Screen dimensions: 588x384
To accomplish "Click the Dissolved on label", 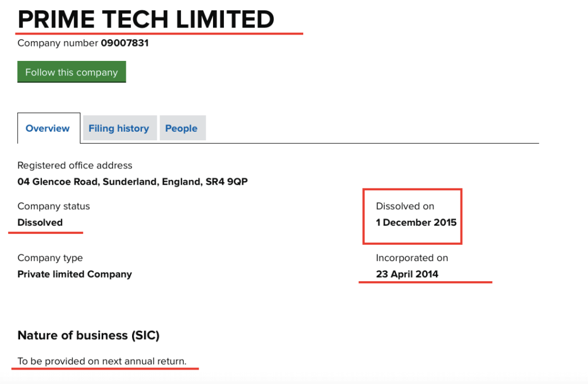I will pos(405,206).
